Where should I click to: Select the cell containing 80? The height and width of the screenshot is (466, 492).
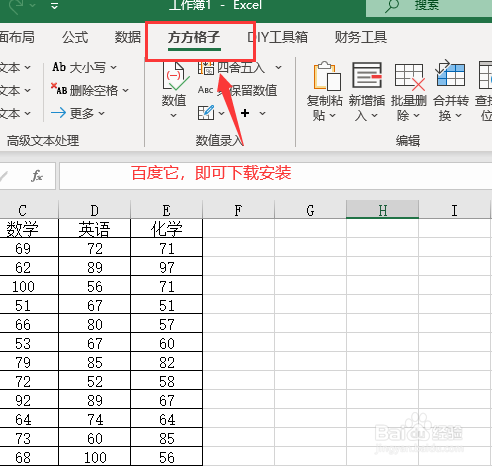click(94, 324)
